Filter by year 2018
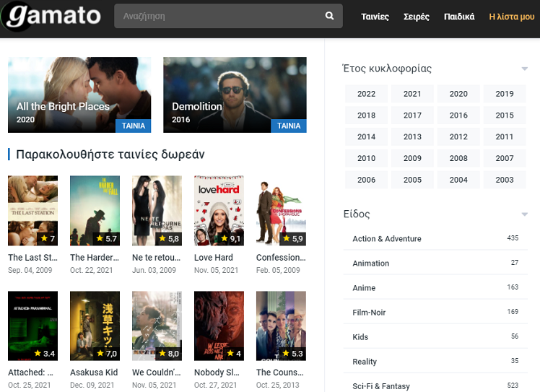The width and height of the screenshot is (540, 392). point(366,115)
